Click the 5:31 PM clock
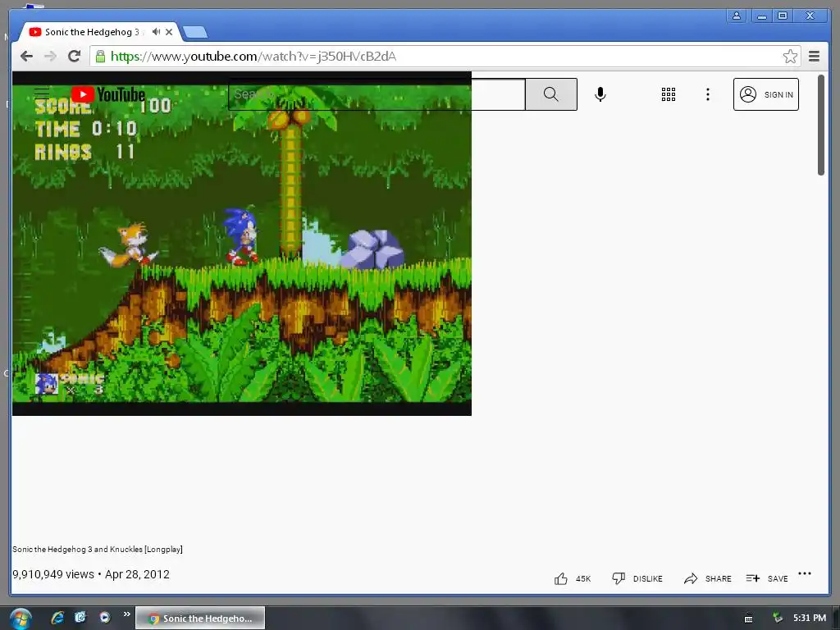The image size is (840, 630). click(810, 618)
